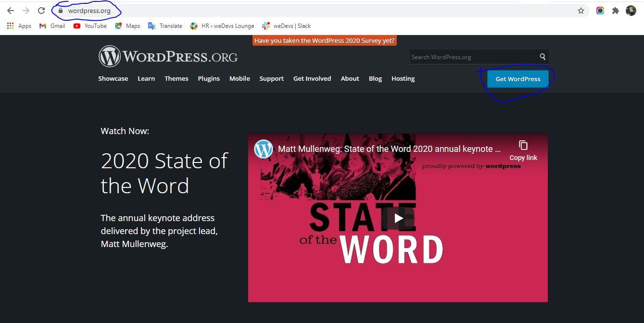Click the browser forward arrow
This screenshot has width=644, height=323.
tap(26, 11)
